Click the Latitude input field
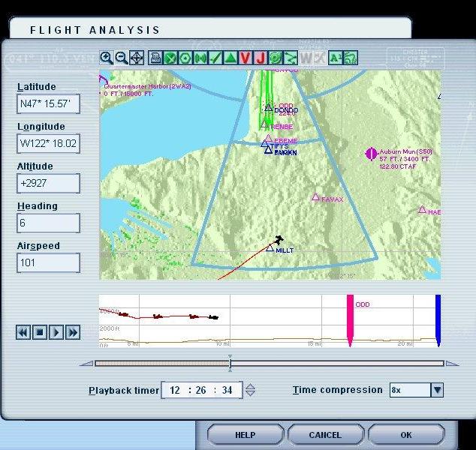The width and height of the screenshot is (476, 450). pos(49,103)
